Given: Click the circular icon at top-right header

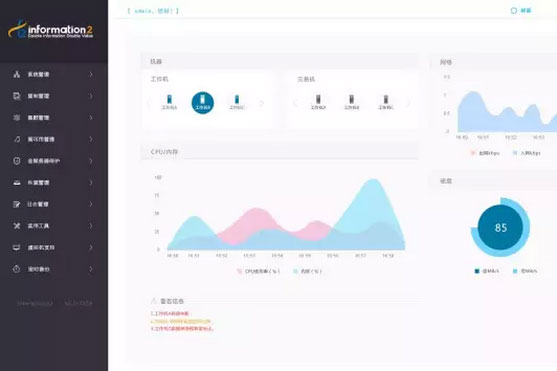Looking at the screenshot, I should pyautogui.click(x=514, y=11).
